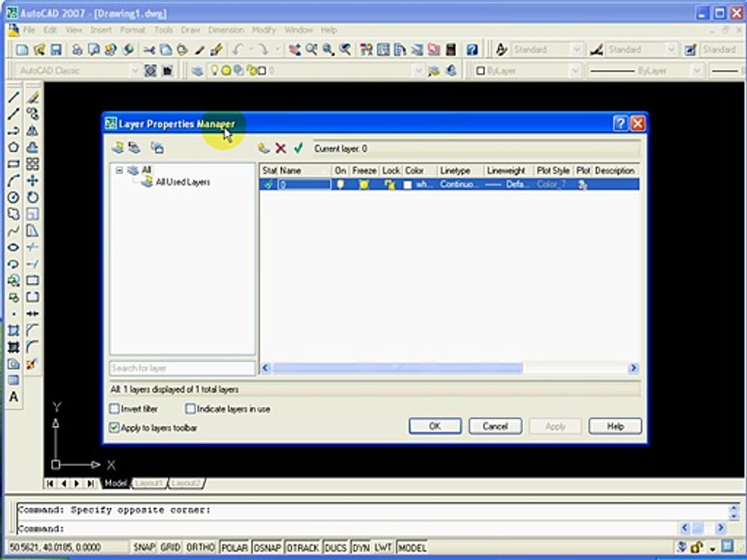Select the Multiline Text A tool
This screenshot has width=747, height=560.
13,397
